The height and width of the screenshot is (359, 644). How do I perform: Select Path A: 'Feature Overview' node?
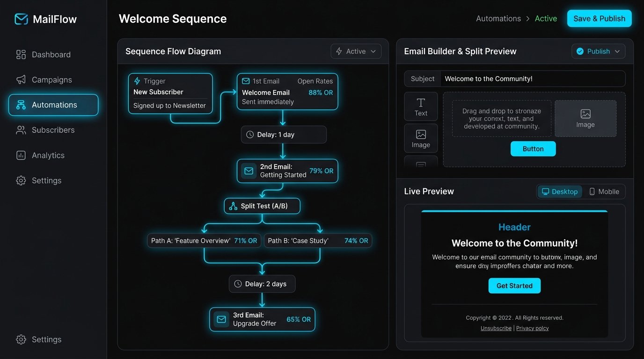tap(204, 241)
